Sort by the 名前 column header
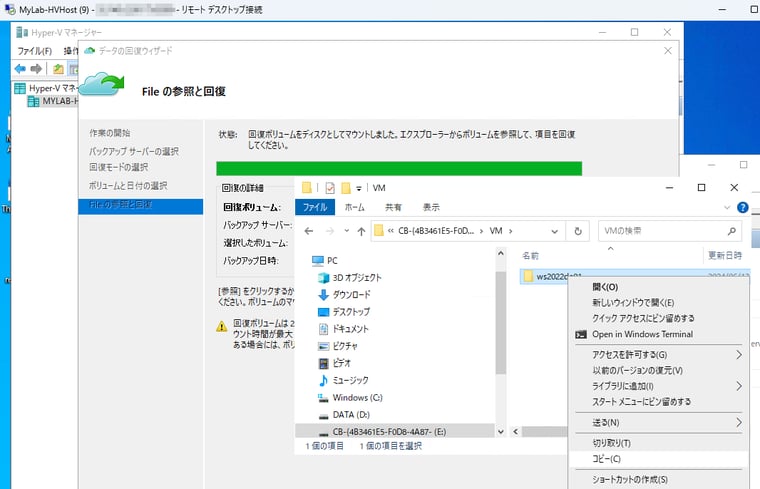 coord(530,256)
